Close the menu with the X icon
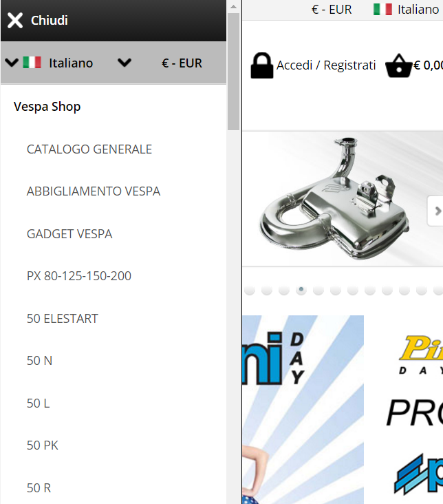This screenshot has width=443, height=504. 15,21
